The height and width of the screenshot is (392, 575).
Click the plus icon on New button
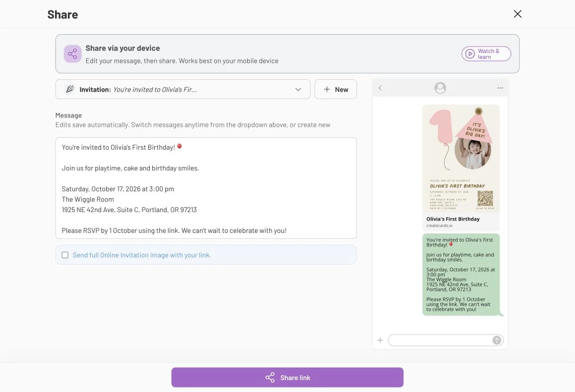click(327, 89)
